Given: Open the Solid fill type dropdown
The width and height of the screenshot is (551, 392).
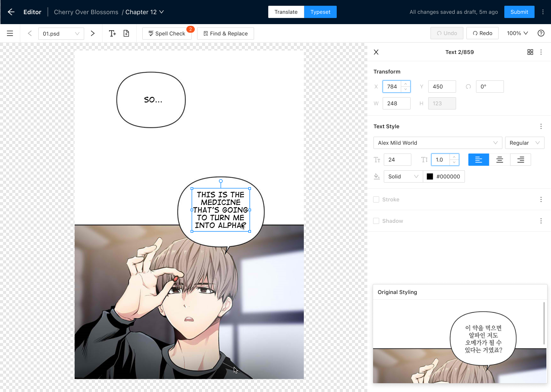Looking at the screenshot, I should pyautogui.click(x=403, y=176).
